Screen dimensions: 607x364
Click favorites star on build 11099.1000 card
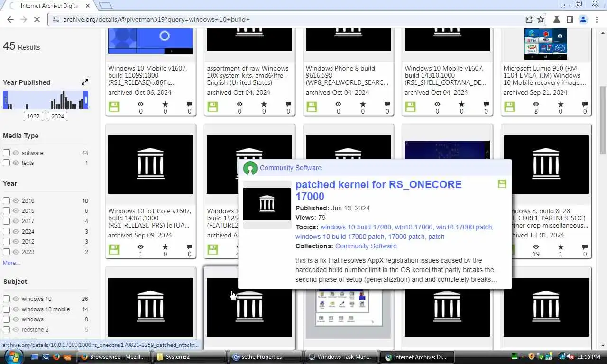(x=165, y=104)
